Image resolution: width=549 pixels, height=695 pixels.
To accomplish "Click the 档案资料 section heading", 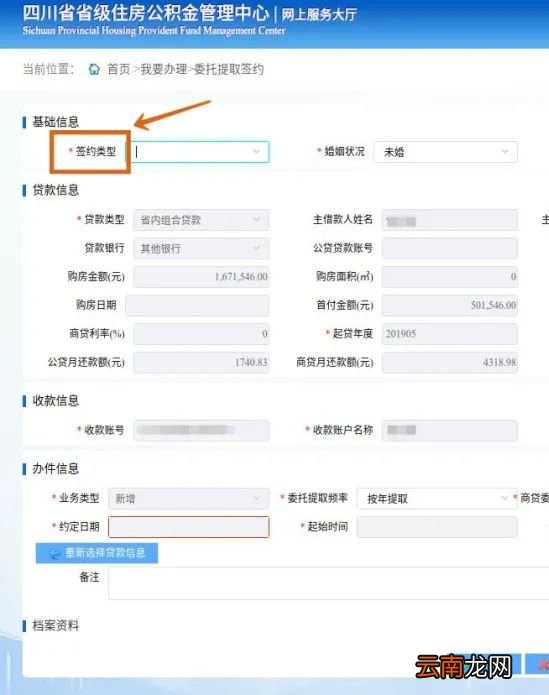I will point(55,626).
